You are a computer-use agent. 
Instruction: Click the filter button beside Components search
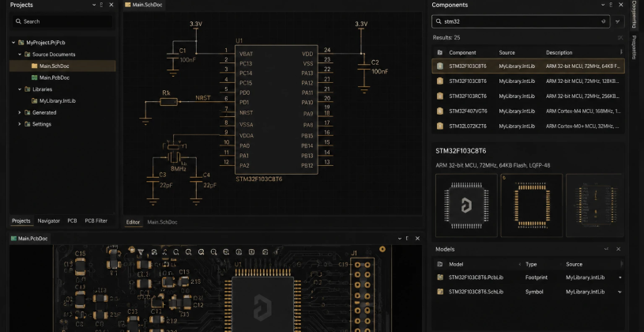[617, 21]
